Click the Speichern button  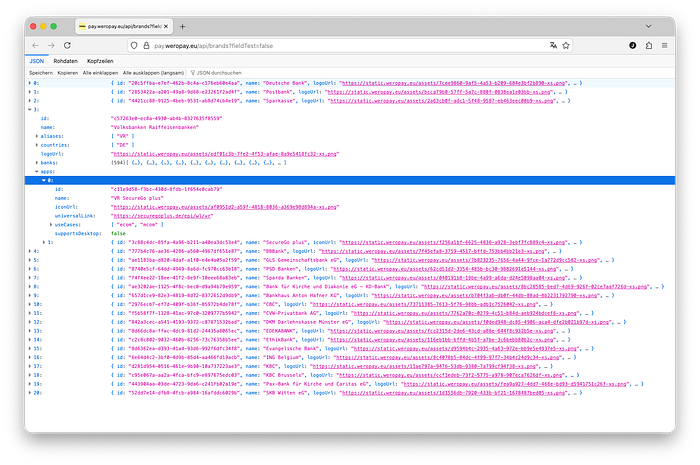41,73
